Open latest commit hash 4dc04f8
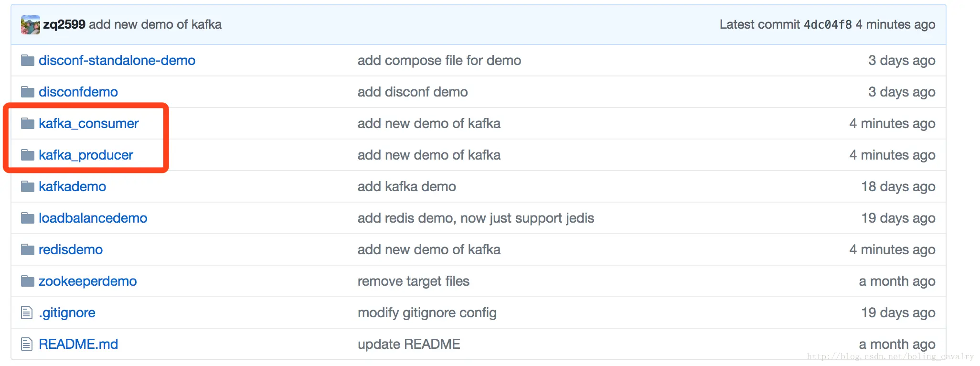 (x=828, y=24)
